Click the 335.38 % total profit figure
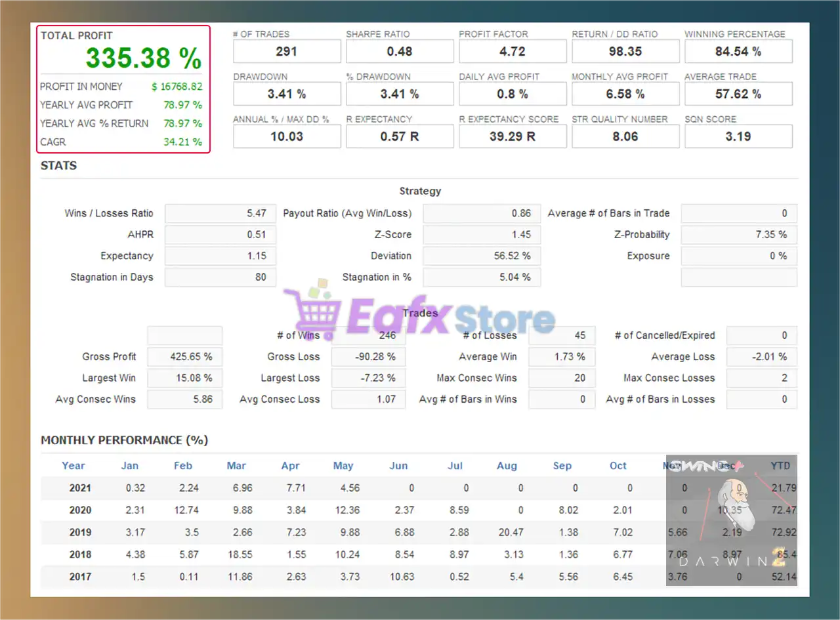The width and height of the screenshot is (840, 620). (x=143, y=58)
